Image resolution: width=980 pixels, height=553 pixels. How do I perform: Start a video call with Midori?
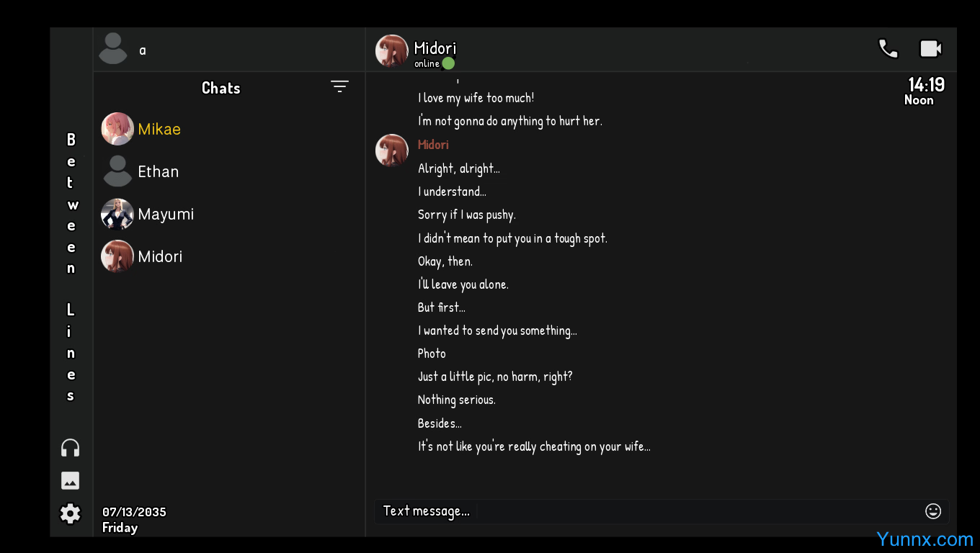tap(930, 48)
